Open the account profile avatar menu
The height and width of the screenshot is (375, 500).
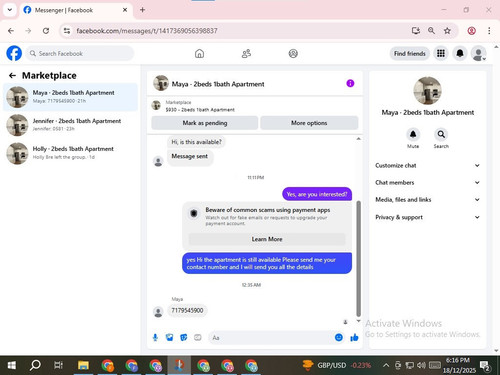(x=478, y=53)
